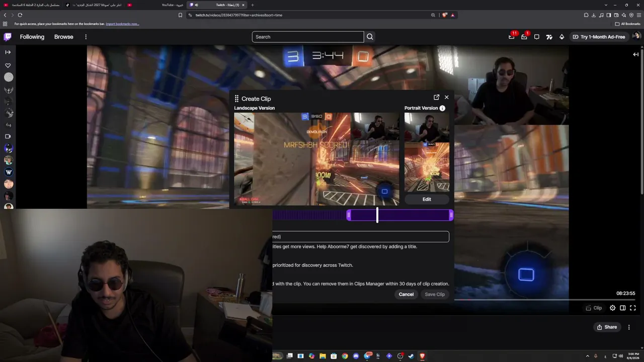Close the Create Clip dialog
The height and width of the screenshot is (362, 644).
pyautogui.click(x=446, y=98)
